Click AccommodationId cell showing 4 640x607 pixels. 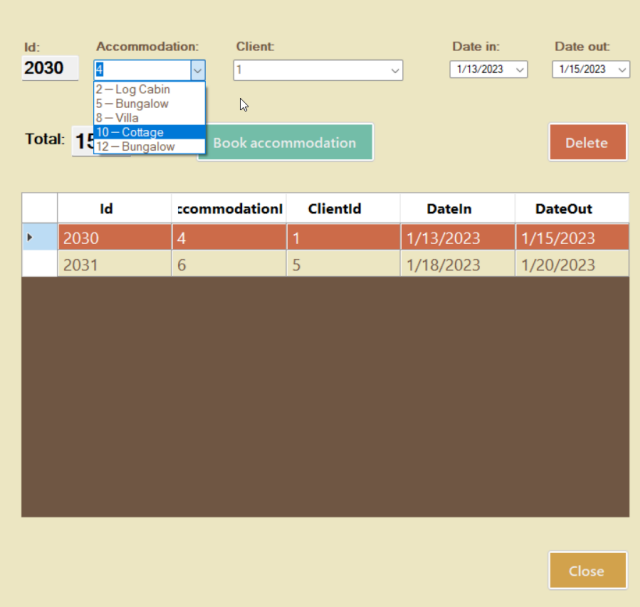229,238
